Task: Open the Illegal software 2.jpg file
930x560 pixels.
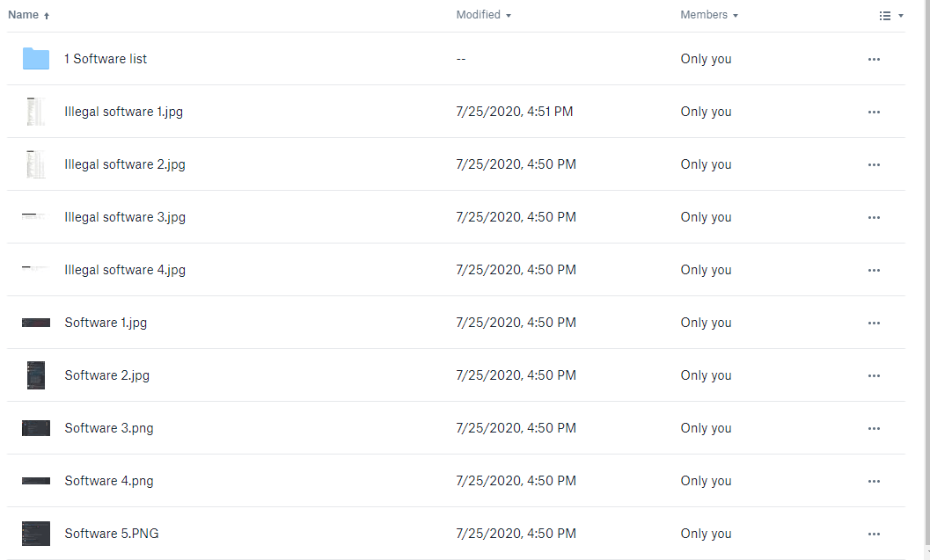Action: pyautogui.click(x=125, y=164)
